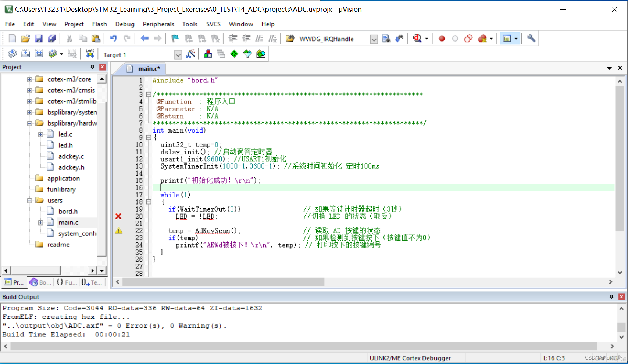The height and width of the screenshot is (364, 628).
Task: Close the main.c editor tab with X
Action: pos(620,68)
